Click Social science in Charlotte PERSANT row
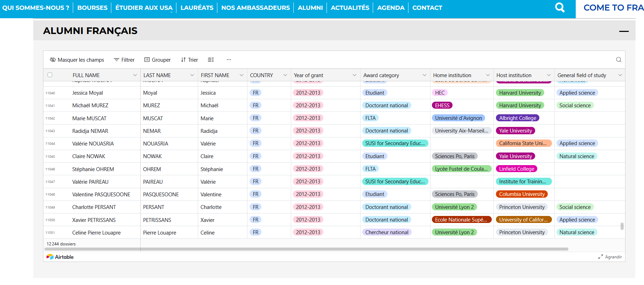This screenshot has width=644, height=285. (x=575, y=207)
